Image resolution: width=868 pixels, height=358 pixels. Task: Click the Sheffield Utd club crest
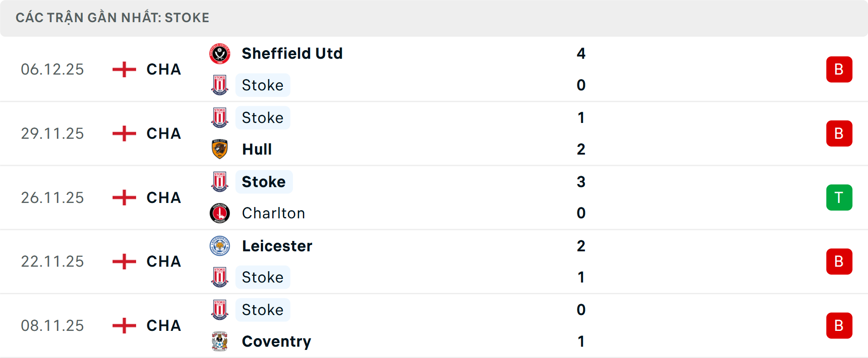coord(220,54)
